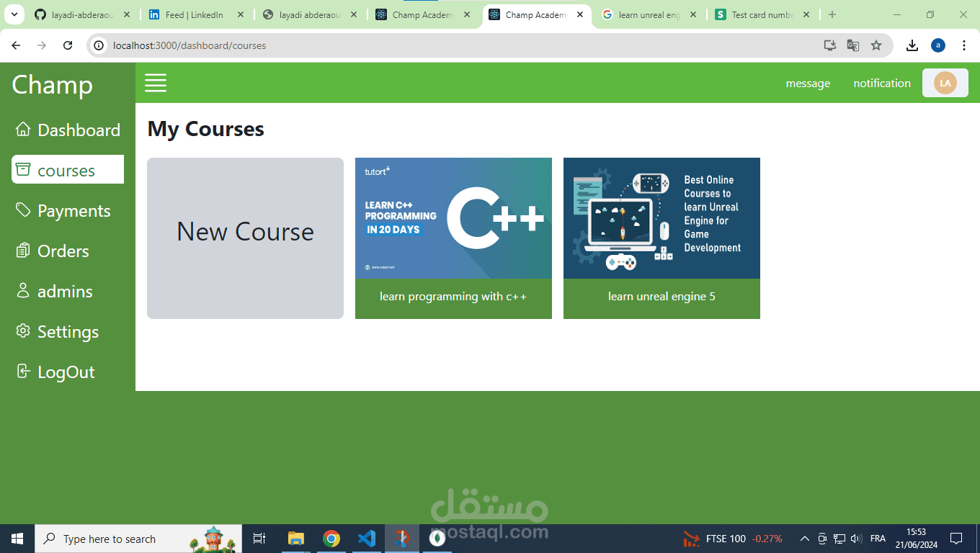980x553 pixels.
Task: Close the Test card numbers tab
Action: (806, 14)
